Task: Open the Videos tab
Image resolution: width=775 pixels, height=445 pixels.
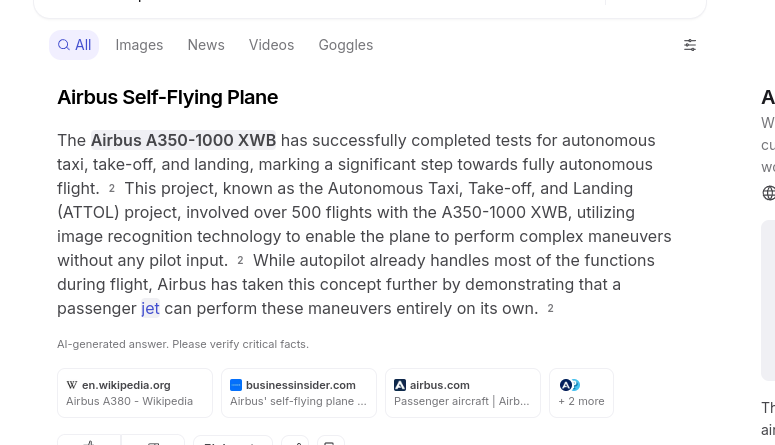Action: click(x=271, y=45)
